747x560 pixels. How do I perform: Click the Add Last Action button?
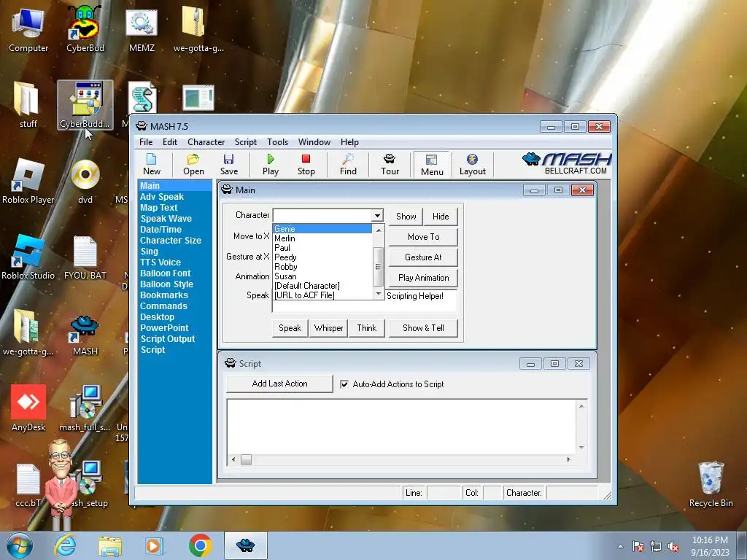click(x=279, y=384)
